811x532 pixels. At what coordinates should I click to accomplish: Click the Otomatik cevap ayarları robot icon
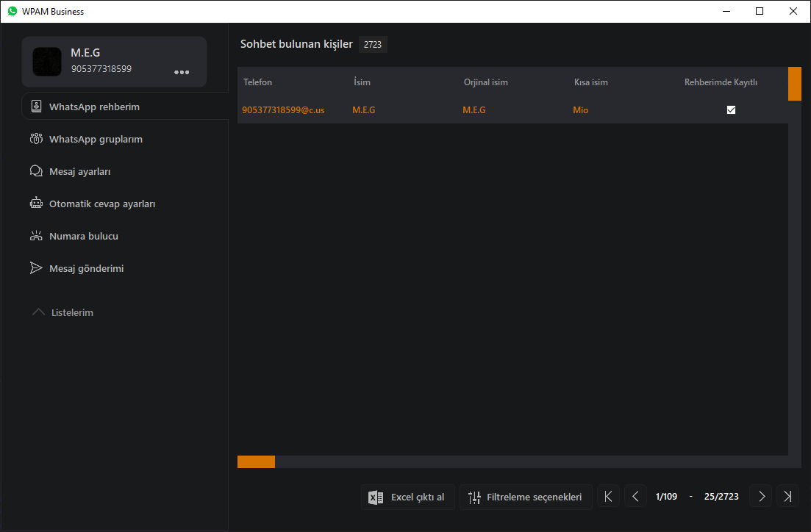[35, 204]
